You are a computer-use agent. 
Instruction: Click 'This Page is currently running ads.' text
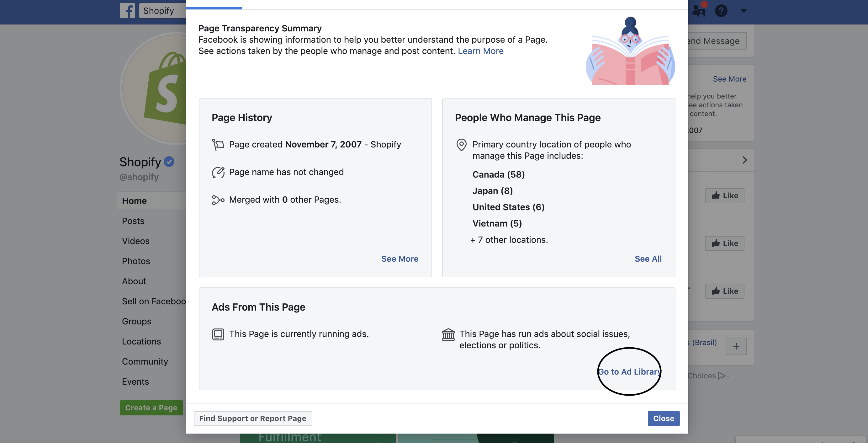coord(299,334)
